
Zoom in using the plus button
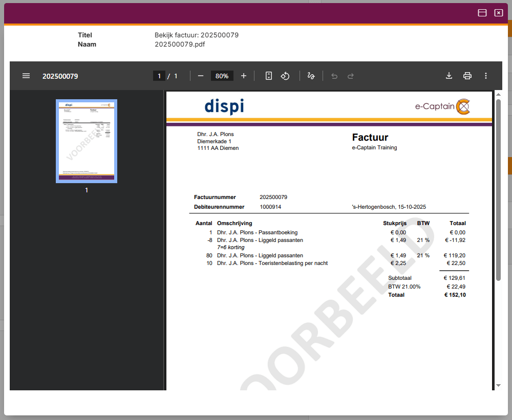coord(243,75)
